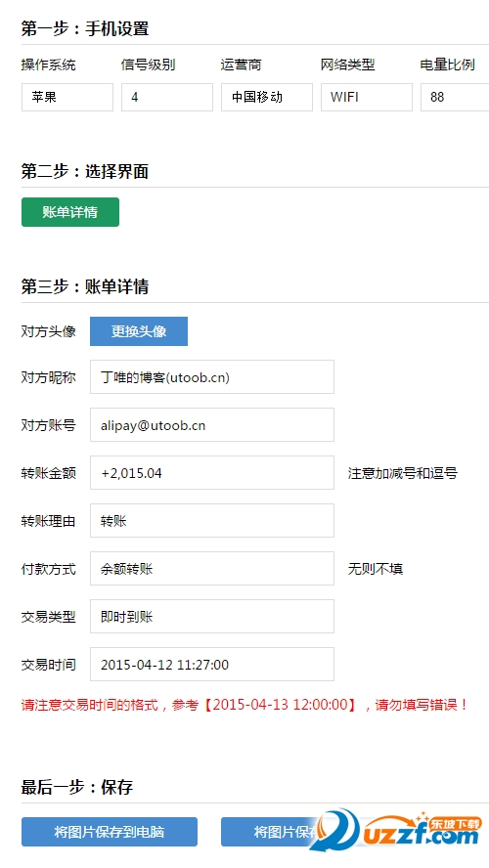Click the 最后一步：保存 heading
Viewport: 489px width, 868px height.
coord(77,787)
